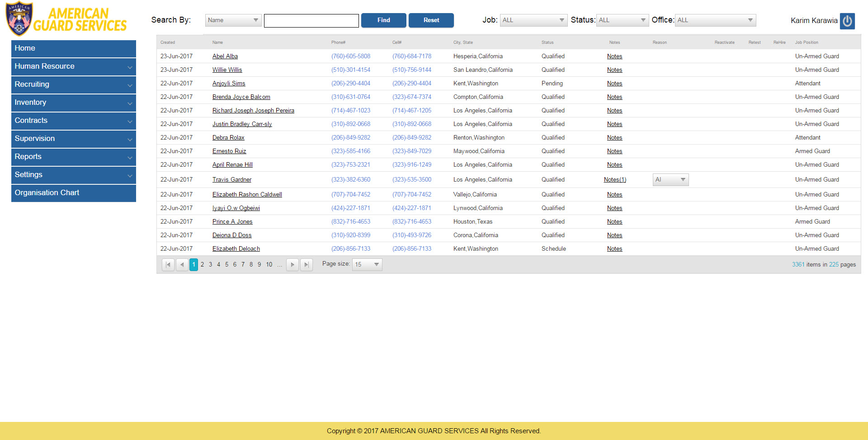The height and width of the screenshot is (440, 868).
Task: Expand the Human Resource menu chevron
Action: click(130, 67)
